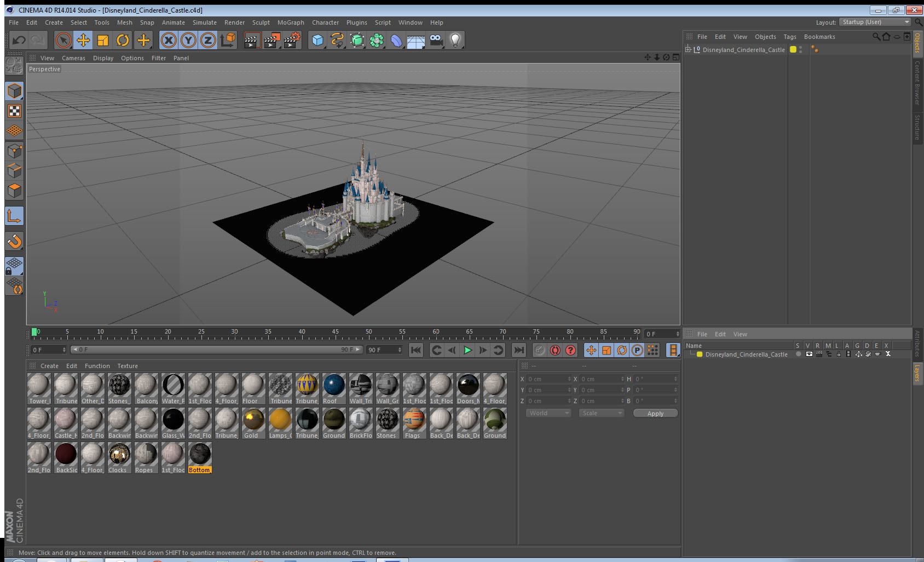Open the MoGraph menu
This screenshot has height=562, width=924.
[x=291, y=22]
